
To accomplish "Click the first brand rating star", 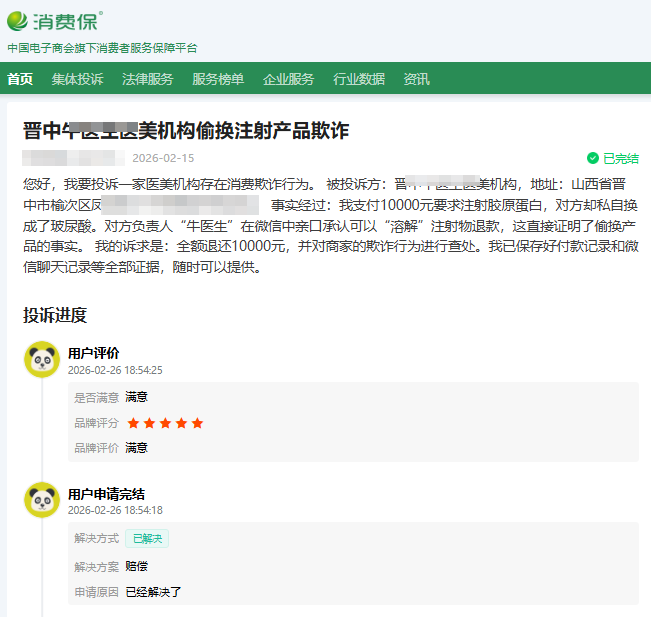I will pyautogui.click(x=133, y=423).
